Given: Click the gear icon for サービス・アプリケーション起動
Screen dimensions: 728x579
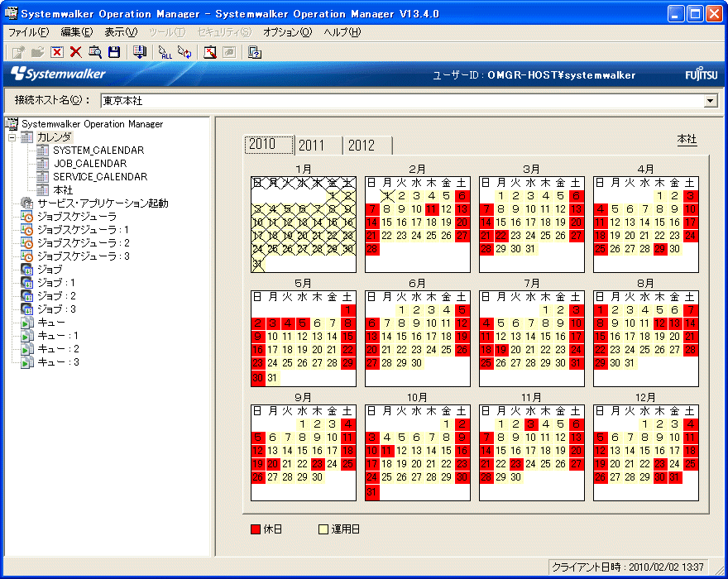Looking at the screenshot, I should [x=27, y=203].
